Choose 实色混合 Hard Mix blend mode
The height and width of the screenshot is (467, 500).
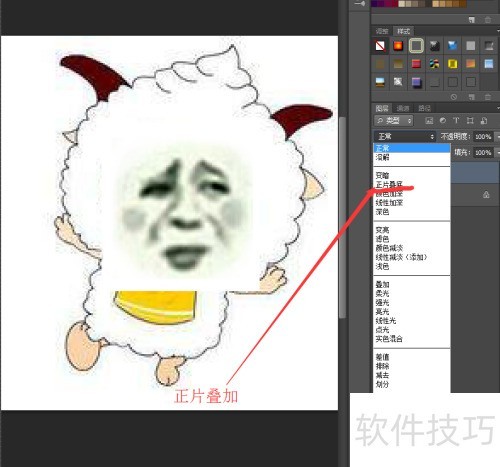pos(389,339)
